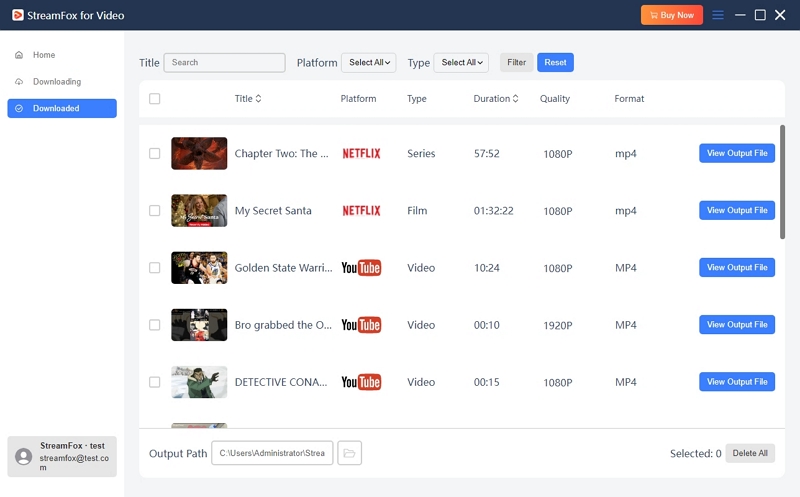Click the Filter button
Screen dimensions: 800x497
pyautogui.click(x=516, y=62)
